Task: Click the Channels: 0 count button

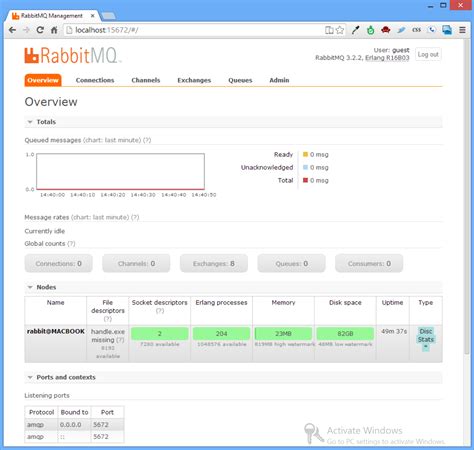Action: [x=136, y=264]
